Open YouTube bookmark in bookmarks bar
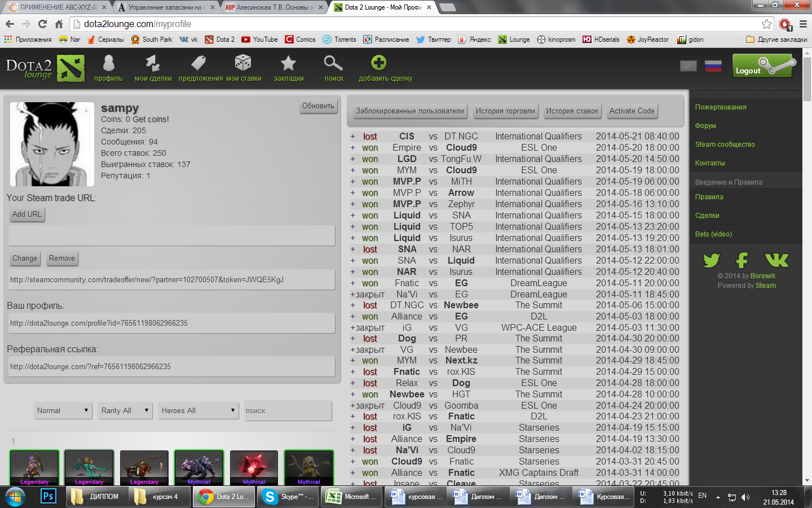Viewport: 812px width, 508px height. [x=259, y=40]
